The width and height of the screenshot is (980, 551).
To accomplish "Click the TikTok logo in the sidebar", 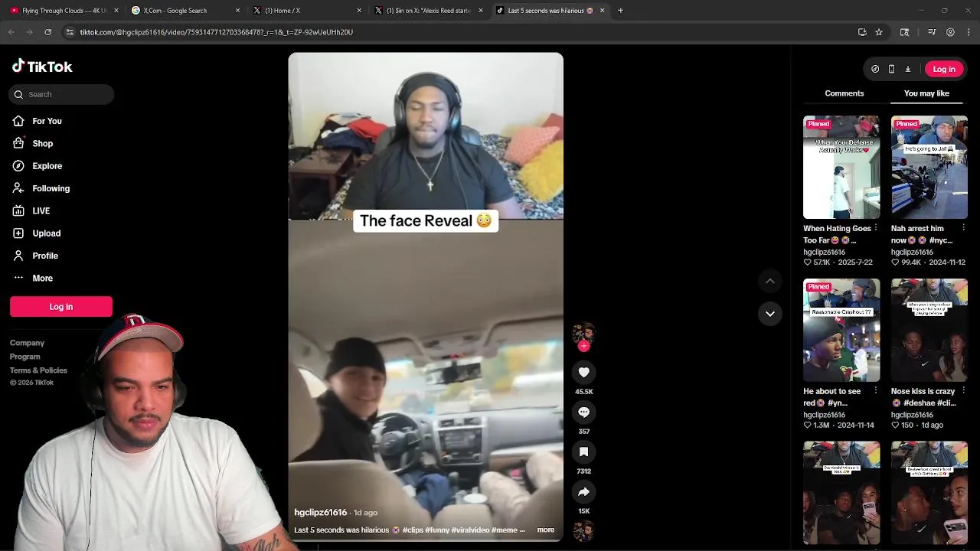I will click(42, 67).
